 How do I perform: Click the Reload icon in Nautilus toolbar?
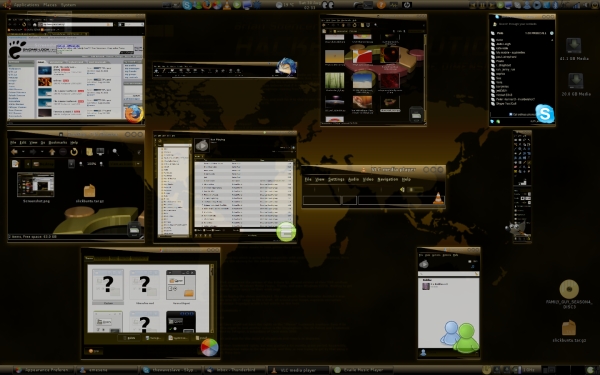point(74,152)
